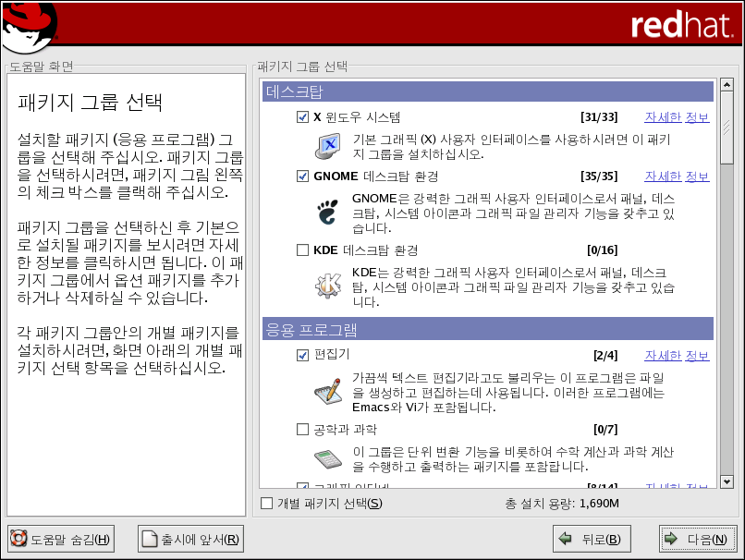Proceed with the 다음 button
Viewport: 745px width, 560px height.
point(698,540)
